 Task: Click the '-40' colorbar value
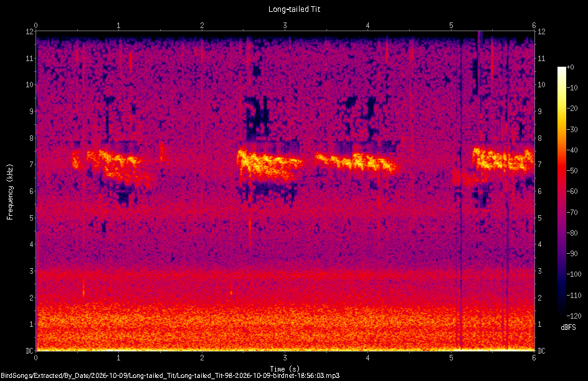[572, 150]
